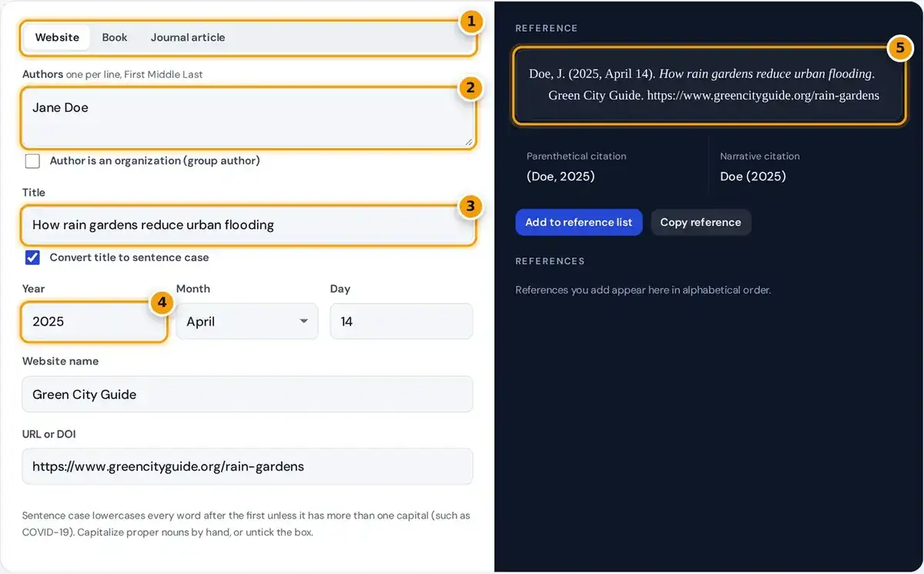
Task: Click the sentence case help note
Action: coord(246,524)
